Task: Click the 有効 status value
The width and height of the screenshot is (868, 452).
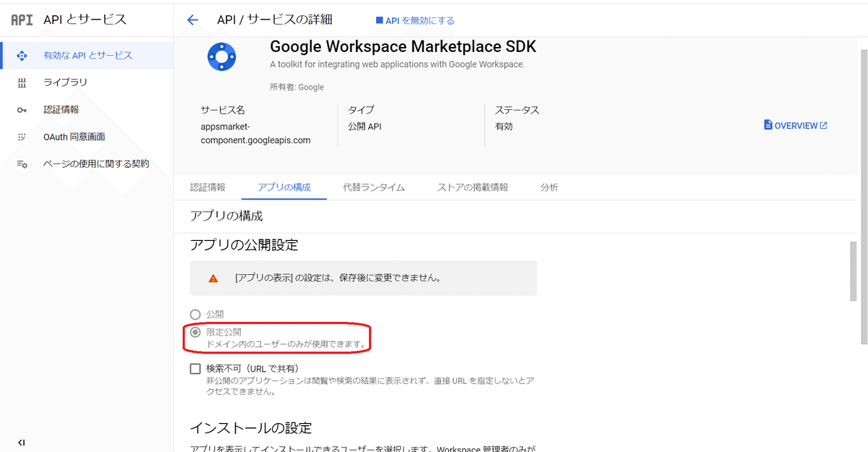Action: (x=504, y=127)
